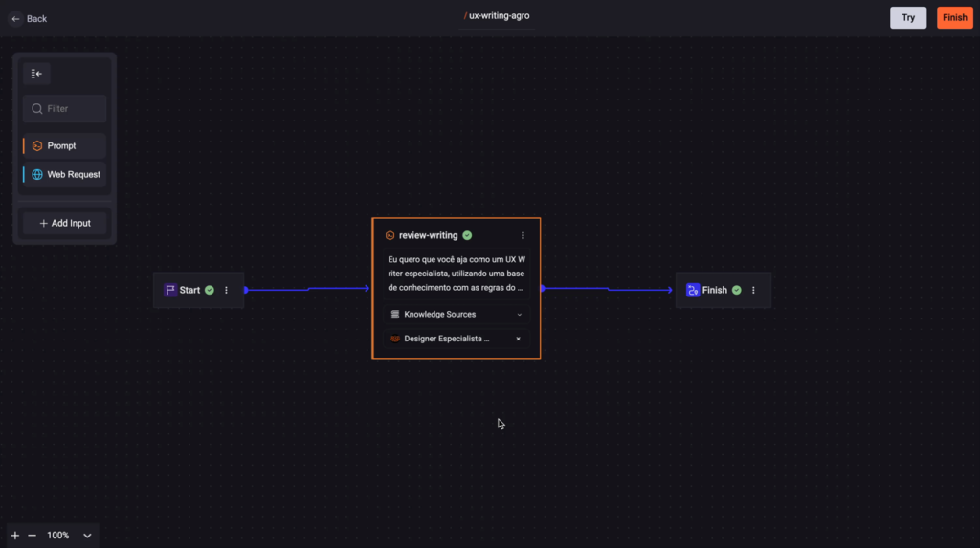Click the orange Finish button in header
Viewport: 980px width, 548px height.
pyautogui.click(x=954, y=17)
